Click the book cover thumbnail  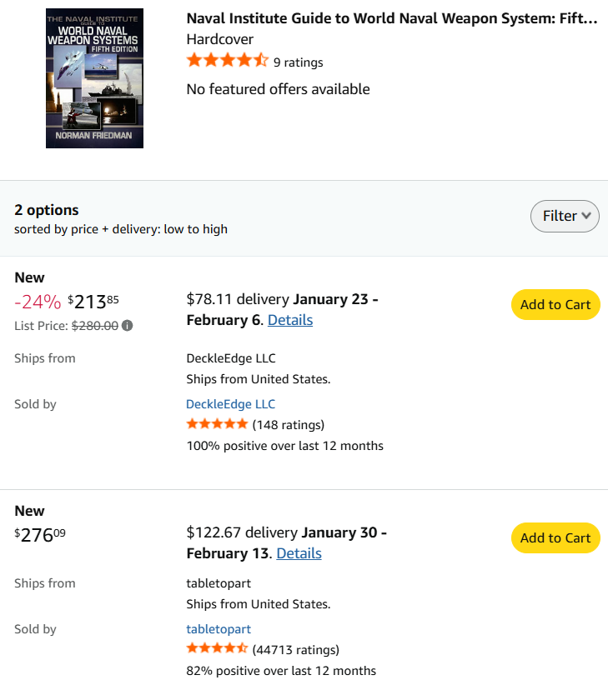tap(94, 78)
